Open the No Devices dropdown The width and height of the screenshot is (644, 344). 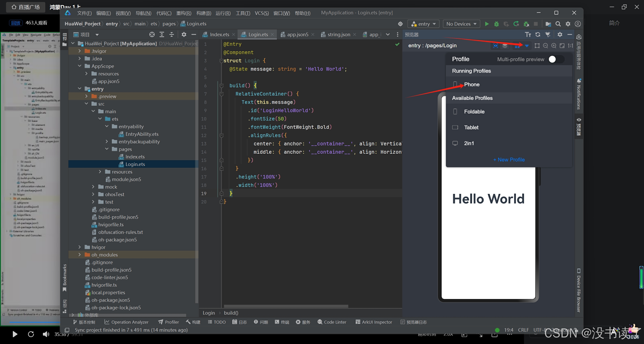461,24
